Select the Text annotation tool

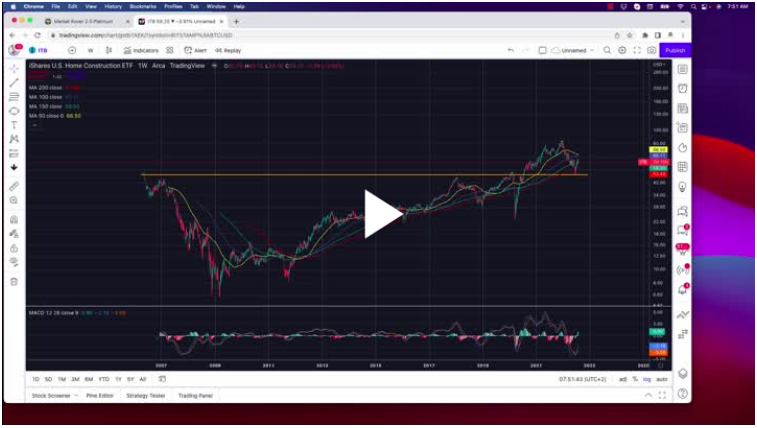pos(14,125)
